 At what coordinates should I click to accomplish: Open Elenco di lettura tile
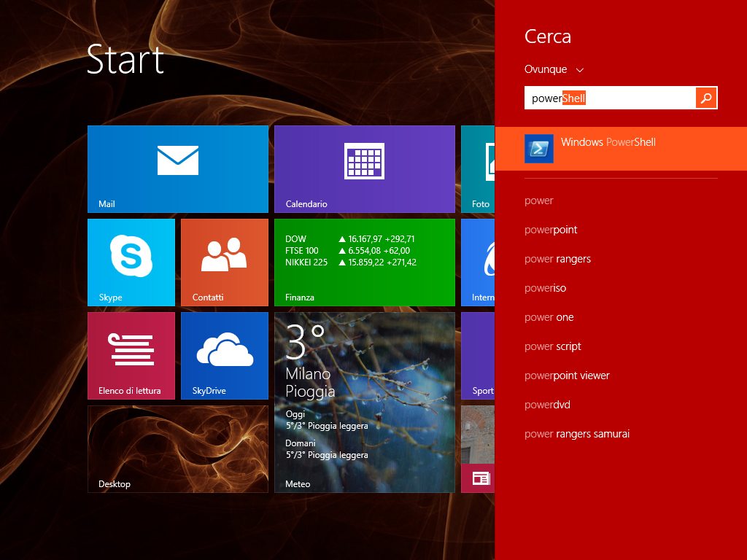click(x=131, y=355)
